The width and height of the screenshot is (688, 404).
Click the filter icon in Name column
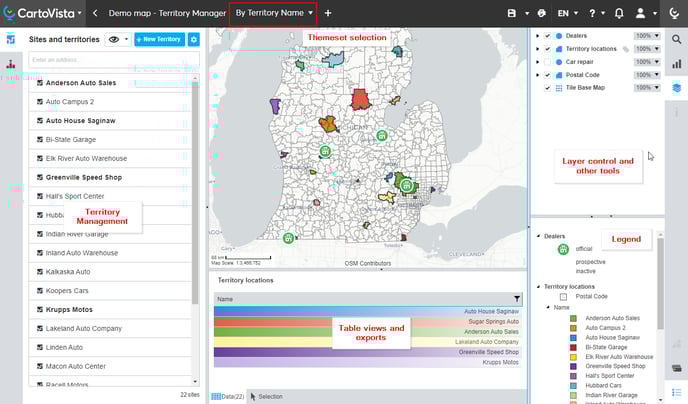(x=517, y=299)
